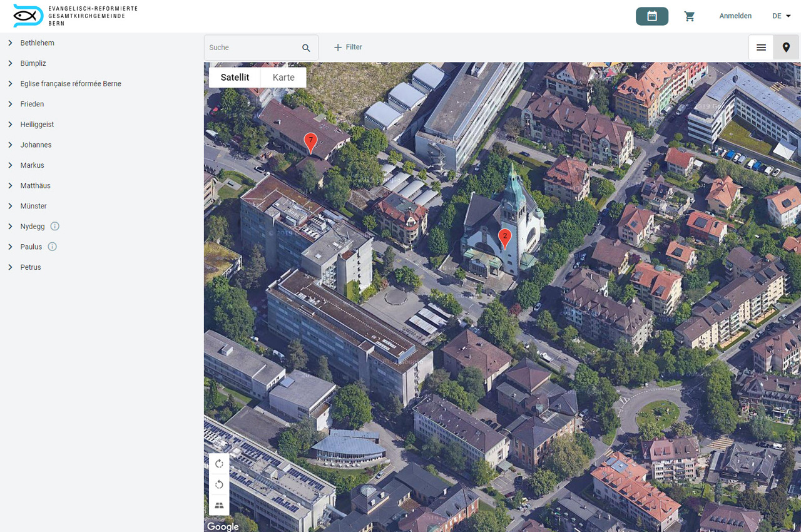Switch to the list view

pyautogui.click(x=761, y=47)
